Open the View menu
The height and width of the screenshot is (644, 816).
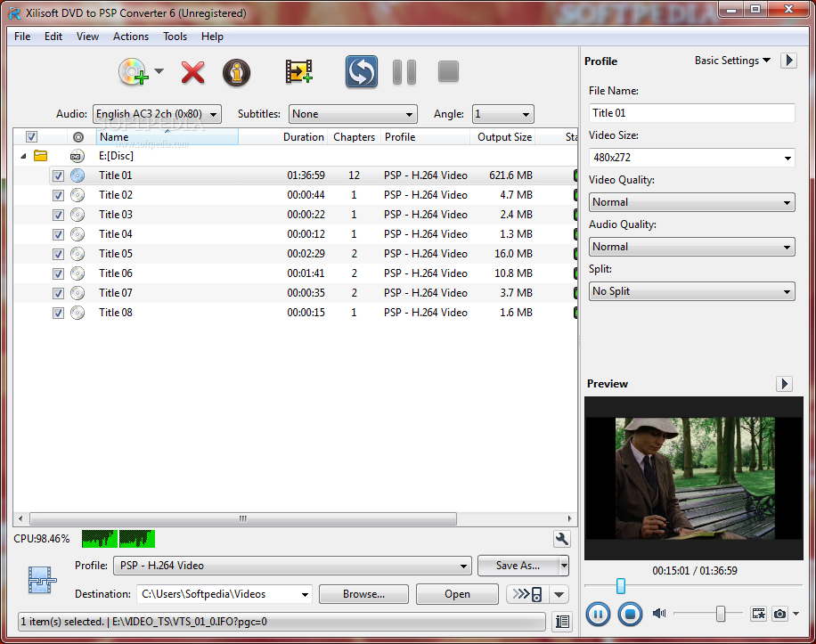(x=87, y=37)
